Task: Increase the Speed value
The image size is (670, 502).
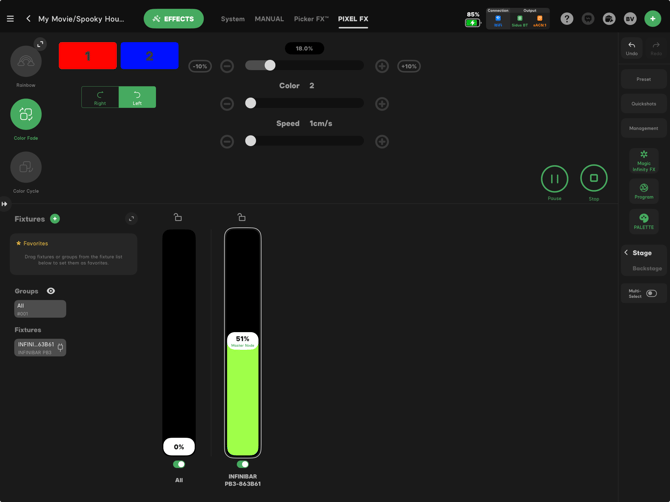Action: click(x=382, y=142)
